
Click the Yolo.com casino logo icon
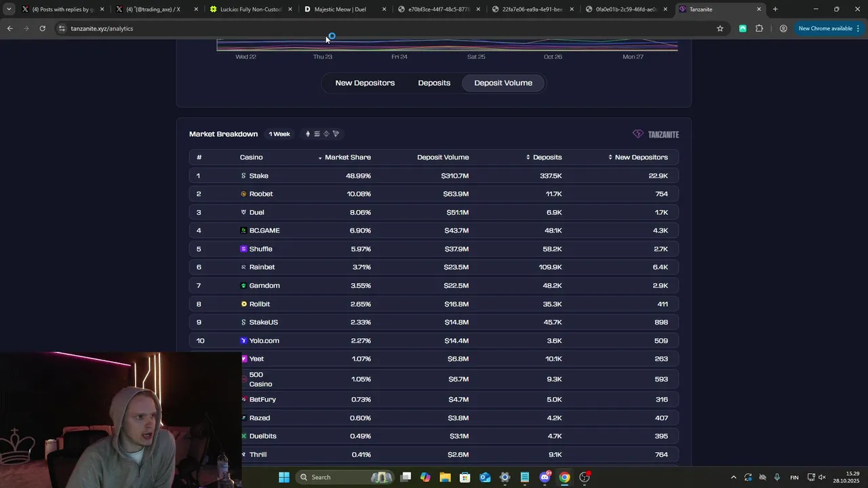(x=243, y=340)
